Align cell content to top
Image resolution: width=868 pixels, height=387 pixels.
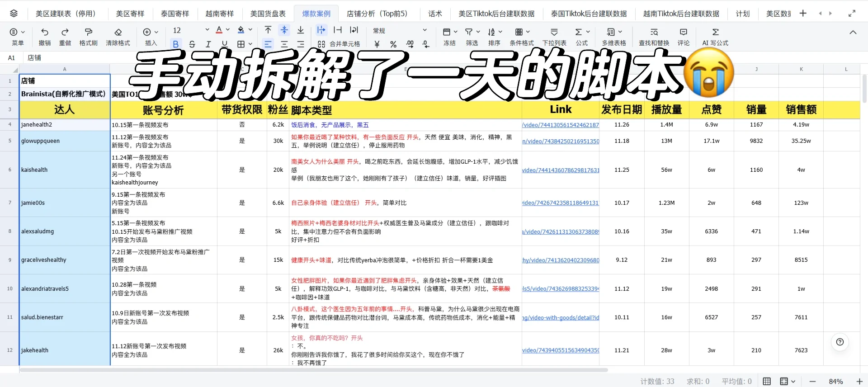268,30
